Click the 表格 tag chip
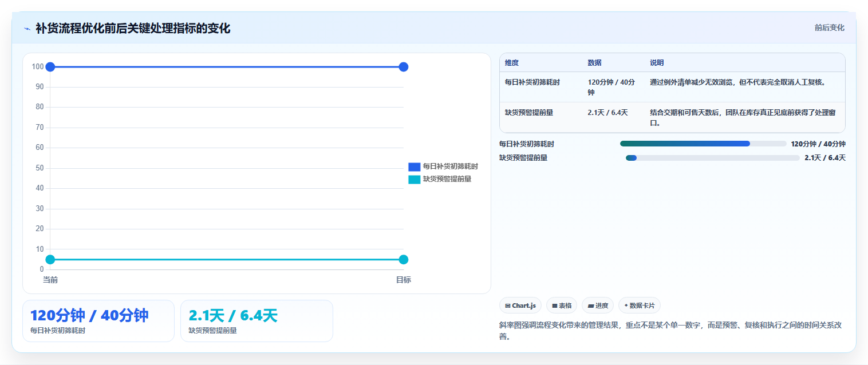 point(562,306)
